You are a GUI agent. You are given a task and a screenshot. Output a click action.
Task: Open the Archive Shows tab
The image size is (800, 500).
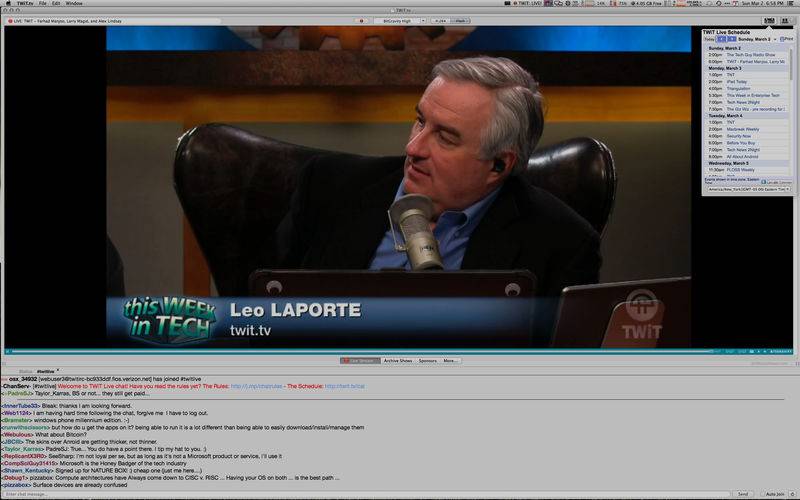point(398,361)
